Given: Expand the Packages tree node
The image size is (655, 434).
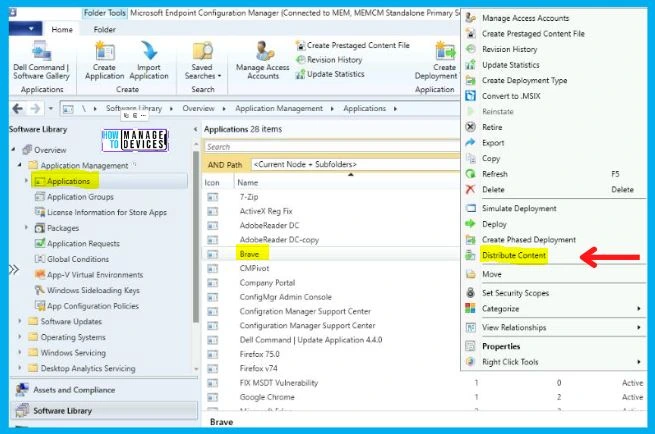Looking at the screenshot, I should pyautogui.click(x=26, y=228).
